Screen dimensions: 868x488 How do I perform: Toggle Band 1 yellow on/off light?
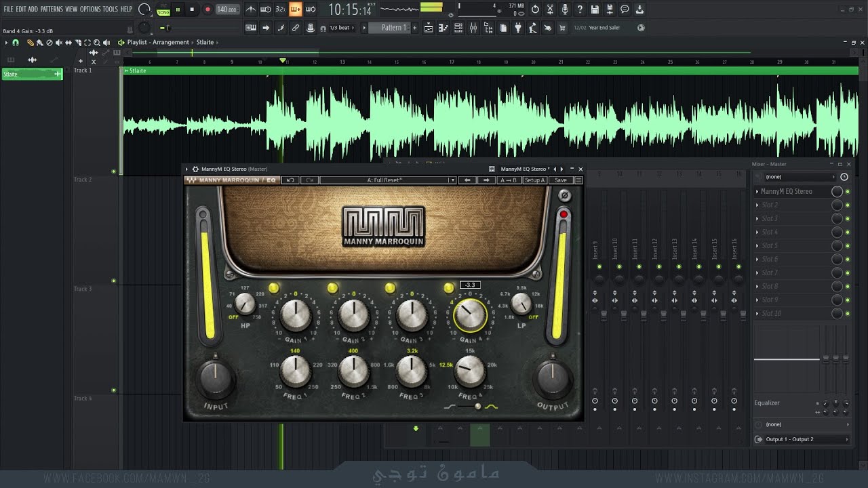tap(273, 288)
